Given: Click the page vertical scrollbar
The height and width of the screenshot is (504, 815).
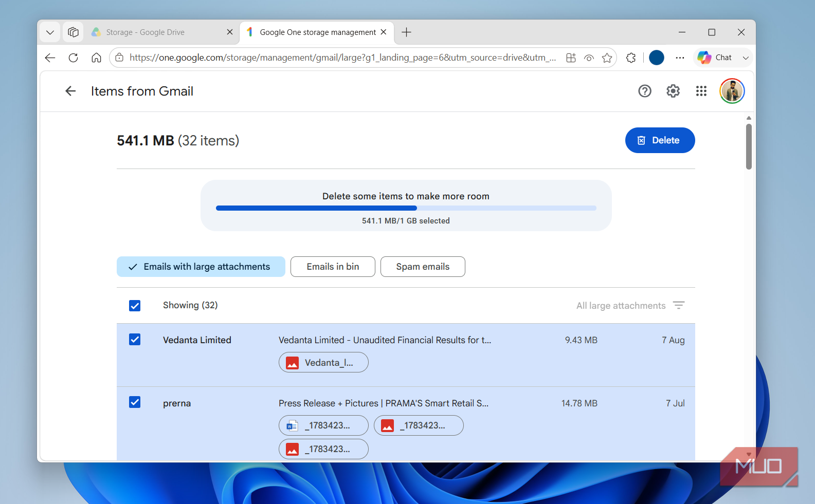Looking at the screenshot, I should coord(749,146).
